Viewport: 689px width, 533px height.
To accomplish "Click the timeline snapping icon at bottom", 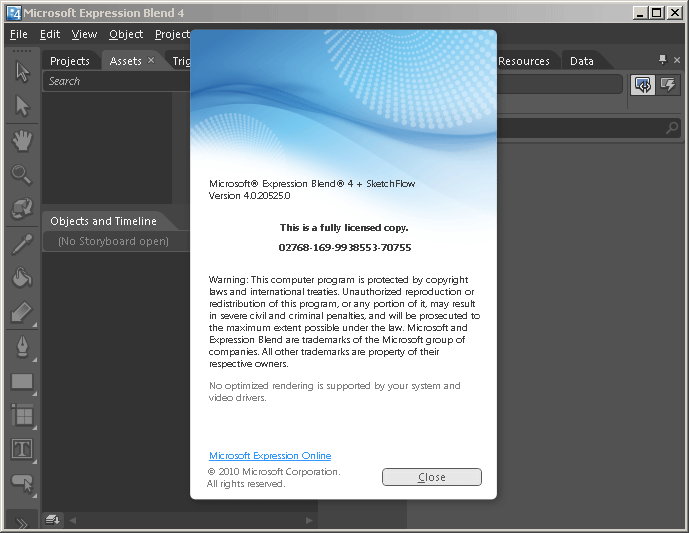I will click(53, 520).
